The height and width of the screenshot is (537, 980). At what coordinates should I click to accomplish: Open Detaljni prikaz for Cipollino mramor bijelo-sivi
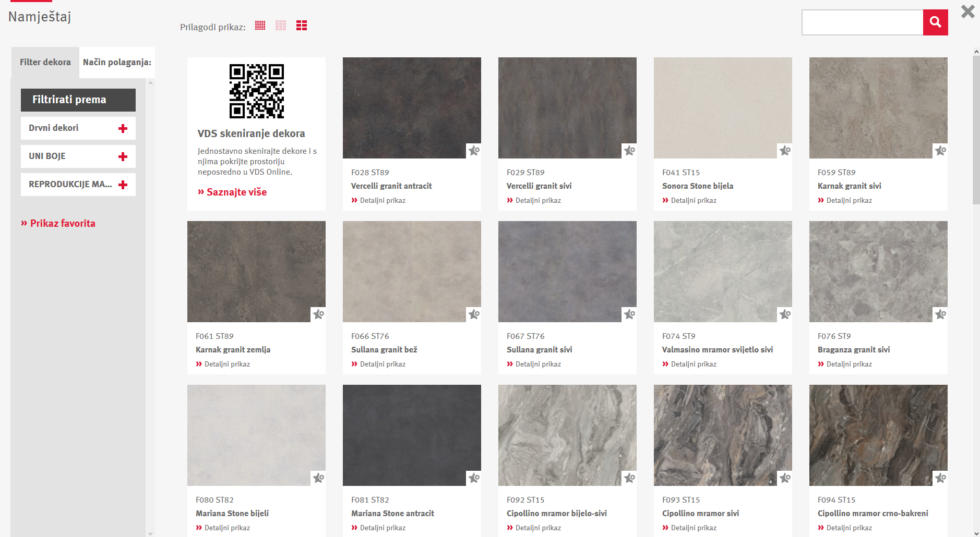[x=534, y=528]
